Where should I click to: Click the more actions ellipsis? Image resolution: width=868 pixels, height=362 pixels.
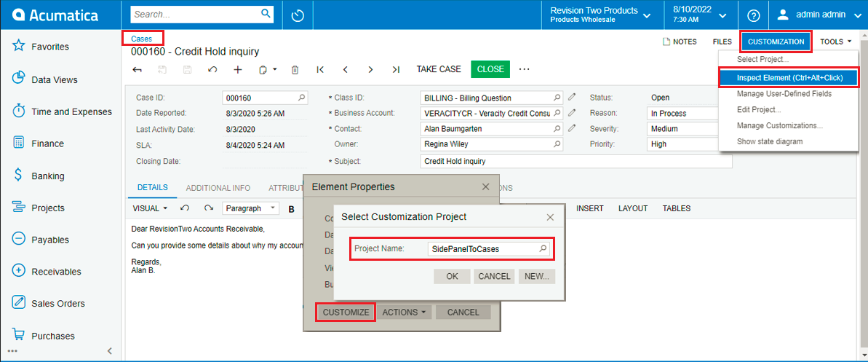click(x=525, y=69)
